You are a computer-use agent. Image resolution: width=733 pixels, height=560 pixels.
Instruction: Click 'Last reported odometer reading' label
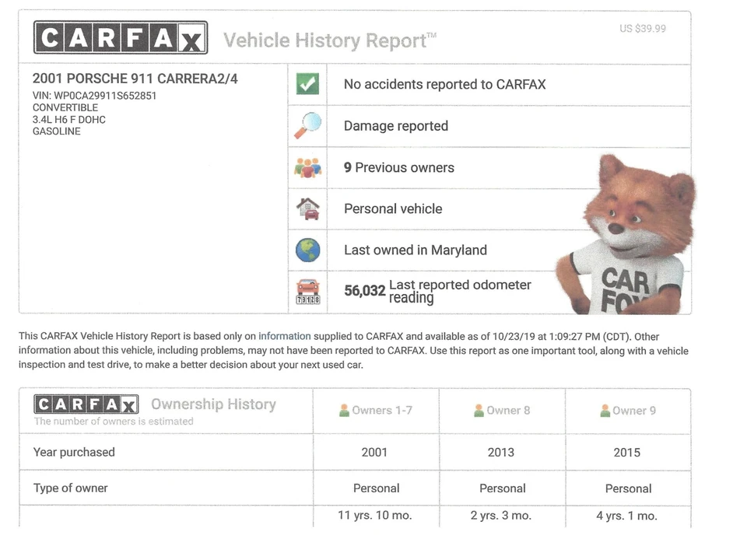(460, 291)
